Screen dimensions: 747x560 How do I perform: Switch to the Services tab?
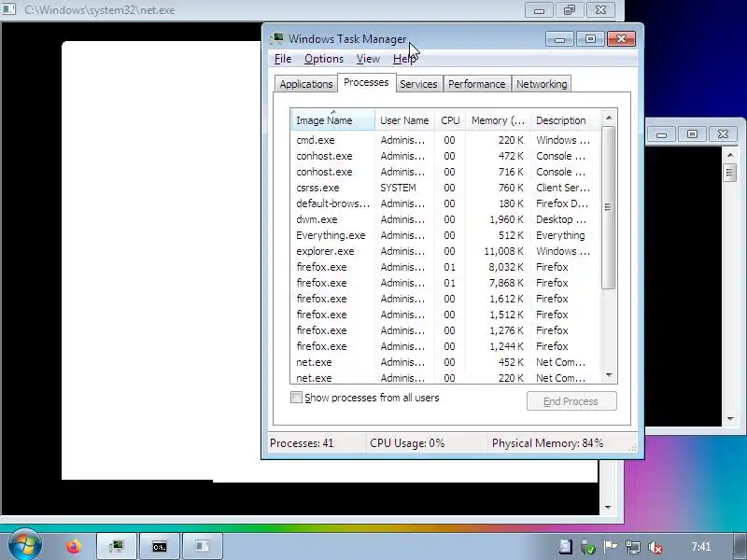418,84
